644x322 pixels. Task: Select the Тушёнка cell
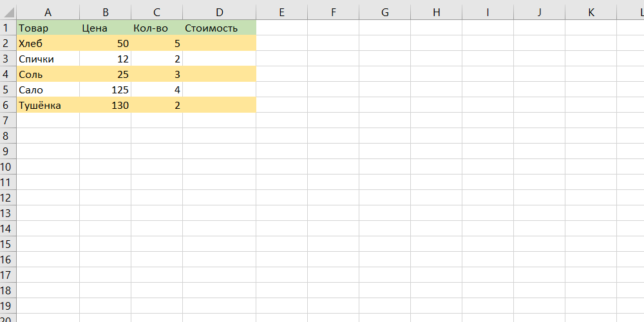pos(48,105)
